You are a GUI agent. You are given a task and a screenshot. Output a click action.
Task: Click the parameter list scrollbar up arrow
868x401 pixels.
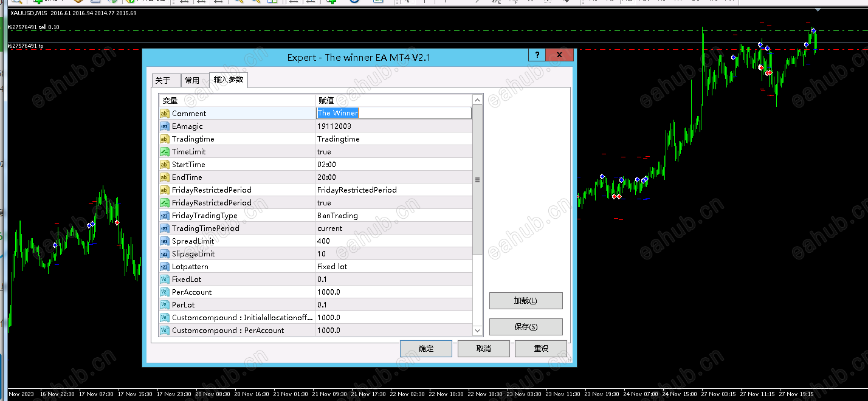point(478,100)
